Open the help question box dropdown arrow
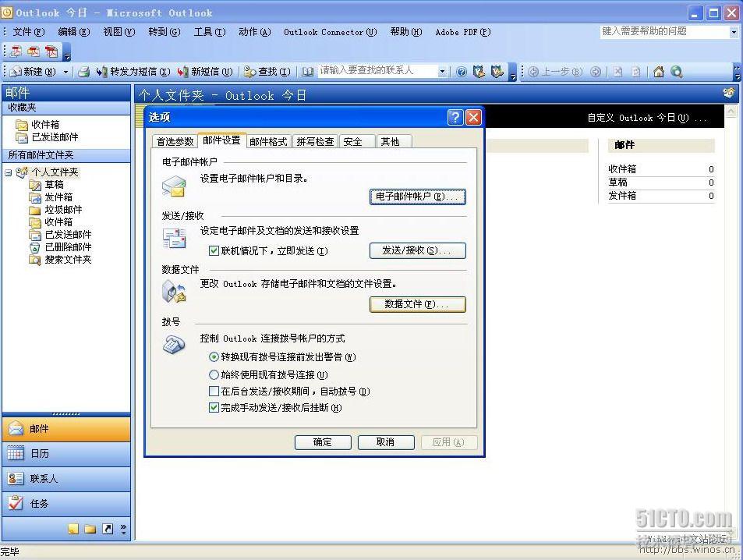743x560 pixels. pyautogui.click(x=734, y=32)
